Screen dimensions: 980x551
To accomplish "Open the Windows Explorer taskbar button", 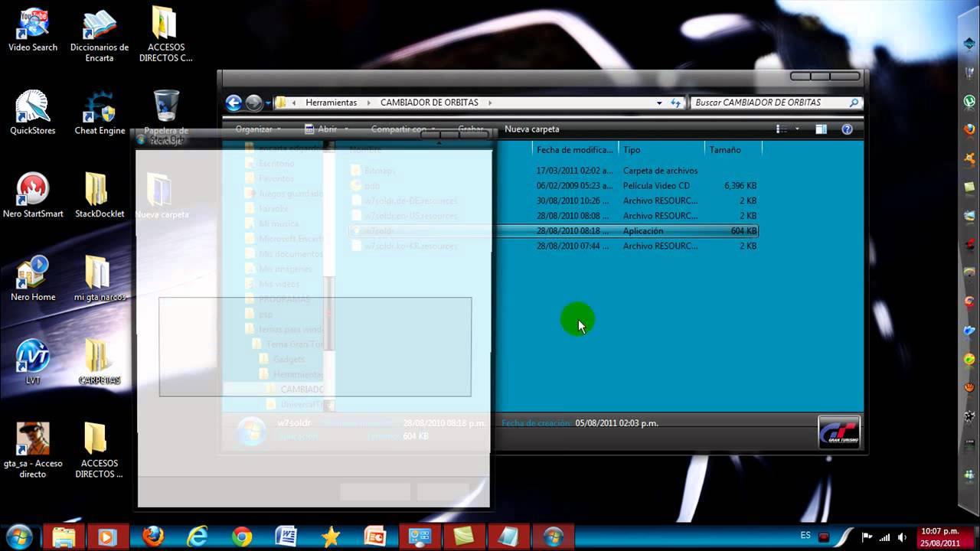I will [x=63, y=536].
